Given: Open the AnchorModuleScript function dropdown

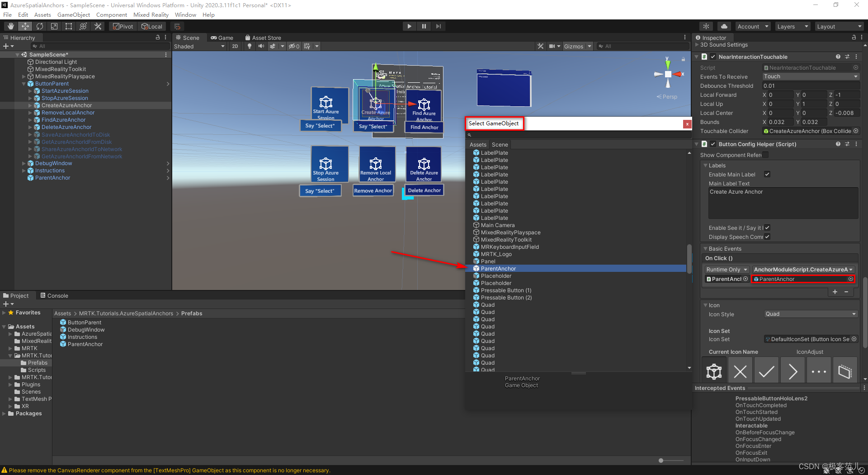Looking at the screenshot, I should click(x=803, y=270).
